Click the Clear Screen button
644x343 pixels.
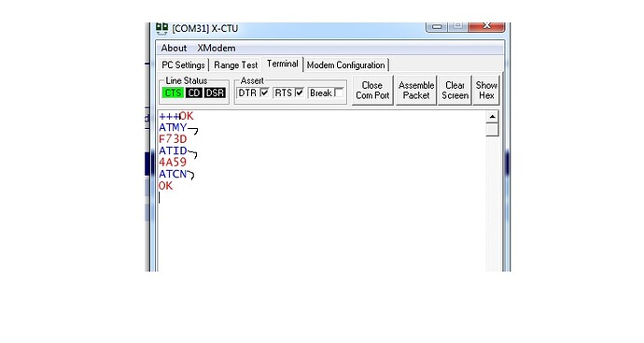455,90
